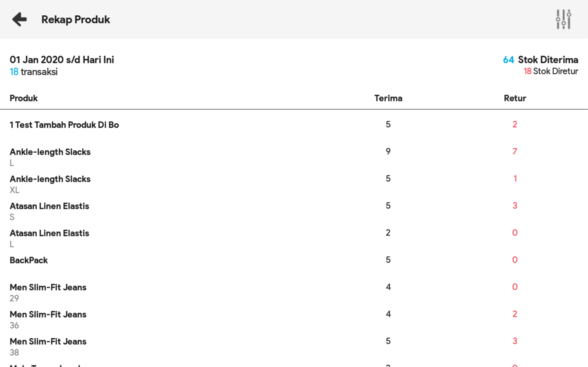Tap the 18 transaksi count
The image size is (588, 367).
(x=34, y=72)
